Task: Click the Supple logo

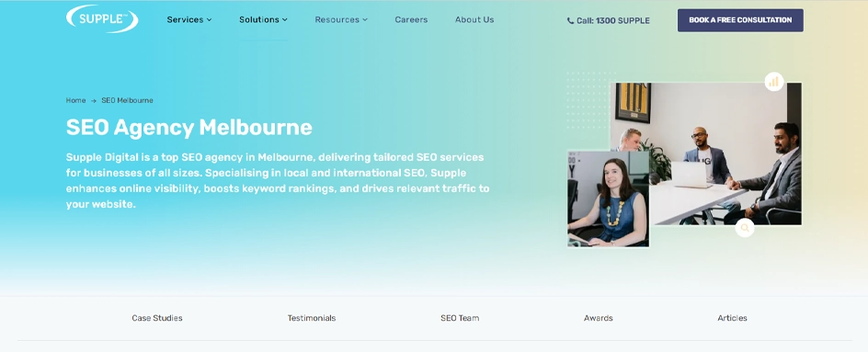Action: [x=102, y=18]
